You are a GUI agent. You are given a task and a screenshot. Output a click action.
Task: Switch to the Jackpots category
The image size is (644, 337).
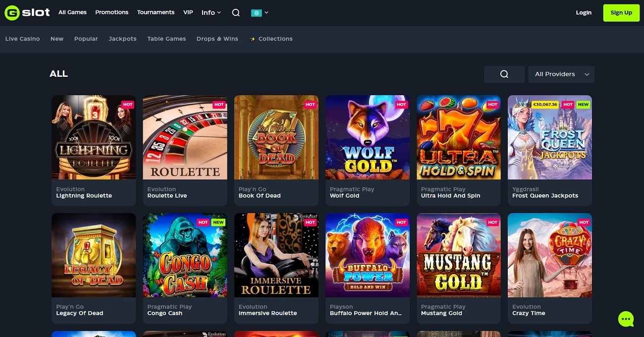pyautogui.click(x=122, y=39)
